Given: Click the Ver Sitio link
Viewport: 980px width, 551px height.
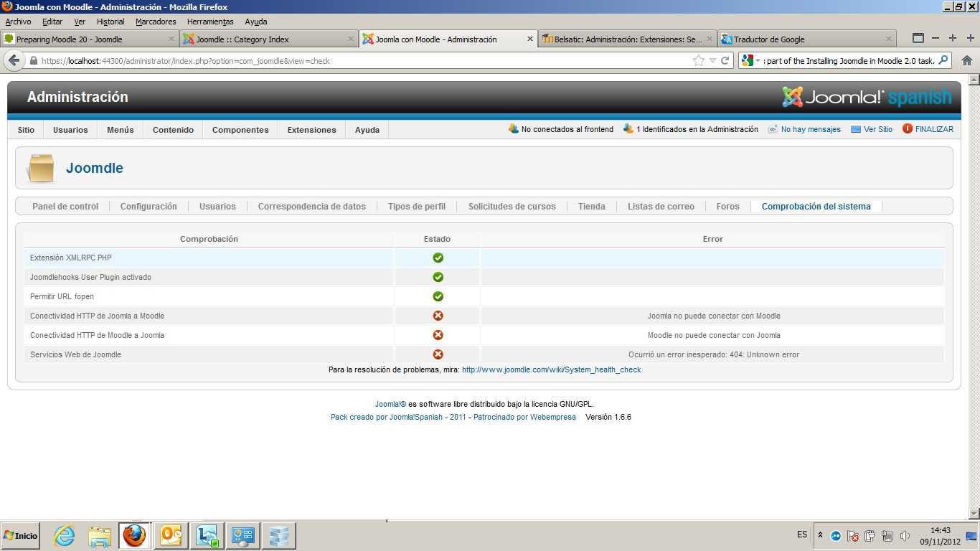Looking at the screenshot, I should [872, 129].
